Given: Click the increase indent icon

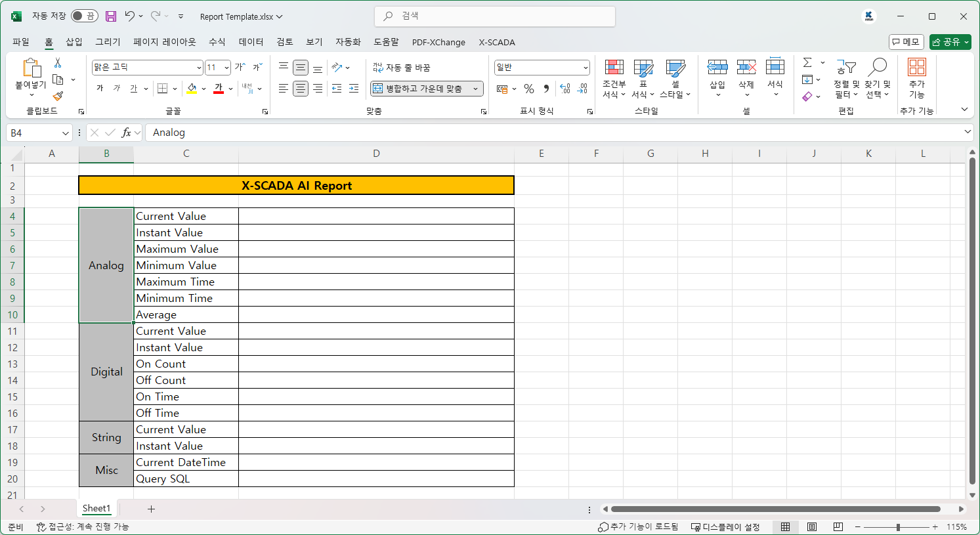Looking at the screenshot, I should (354, 89).
